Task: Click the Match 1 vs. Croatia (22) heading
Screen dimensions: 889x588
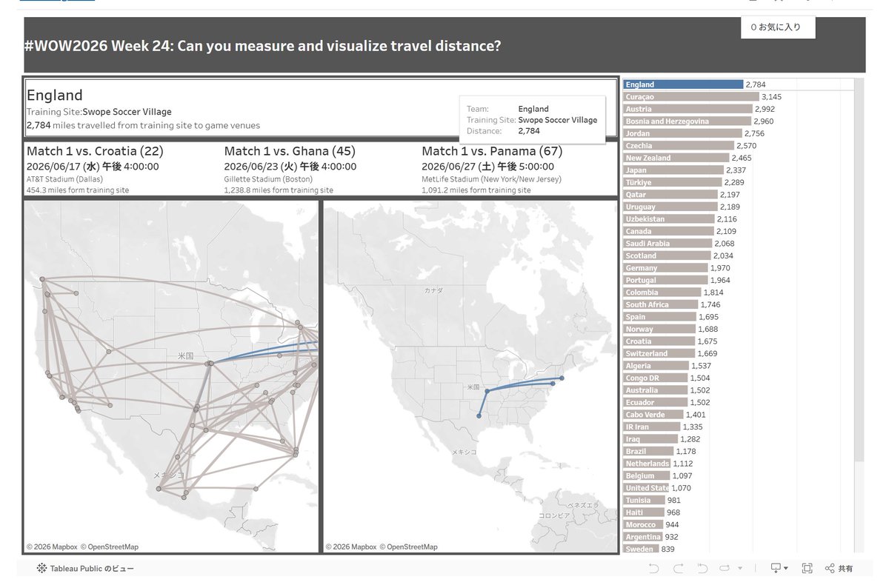Action: click(x=95, y=151)
